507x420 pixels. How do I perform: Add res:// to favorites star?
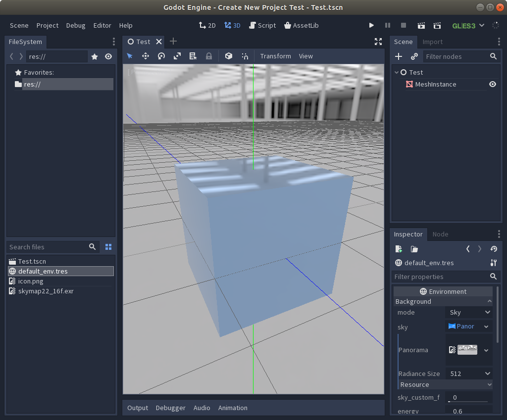point(95,56)
